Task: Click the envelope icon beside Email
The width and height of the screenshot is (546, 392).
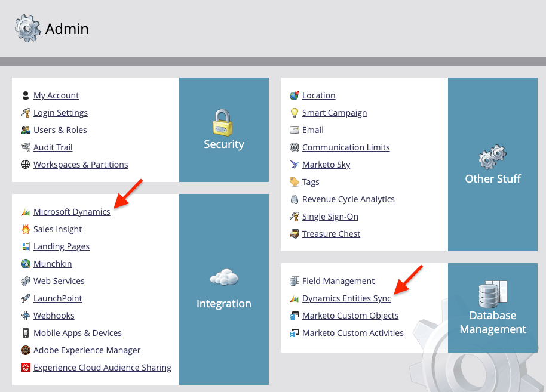Action: (x=293, y=129)
